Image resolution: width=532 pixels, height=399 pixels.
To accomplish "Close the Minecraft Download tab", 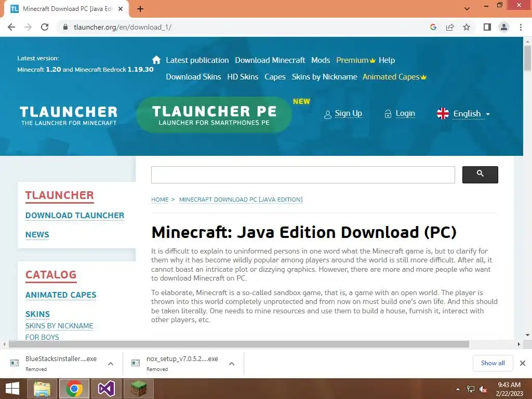I will coord(121,9).
